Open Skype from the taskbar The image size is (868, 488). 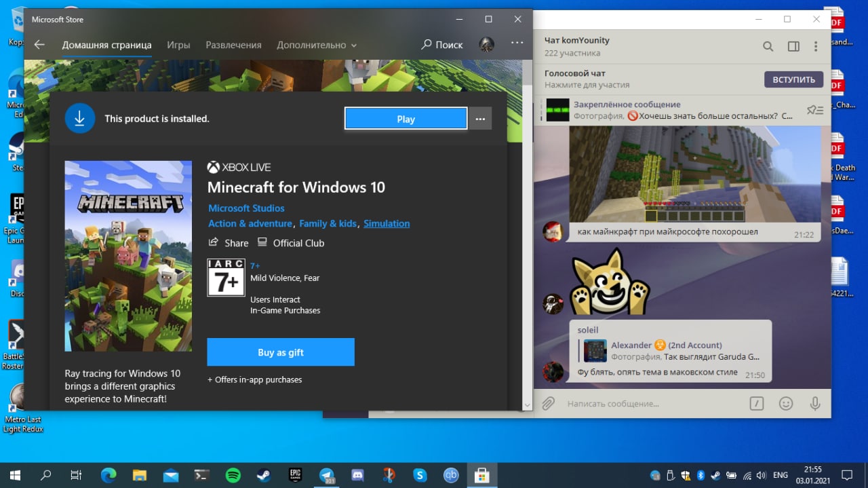[420, 475]
